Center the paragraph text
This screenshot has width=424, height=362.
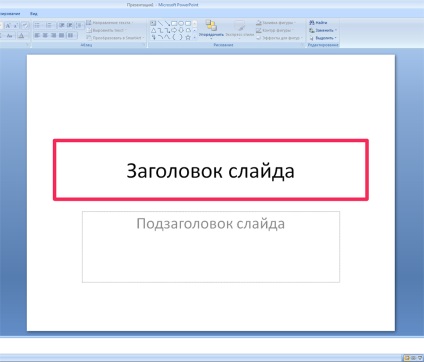point(45,35)
